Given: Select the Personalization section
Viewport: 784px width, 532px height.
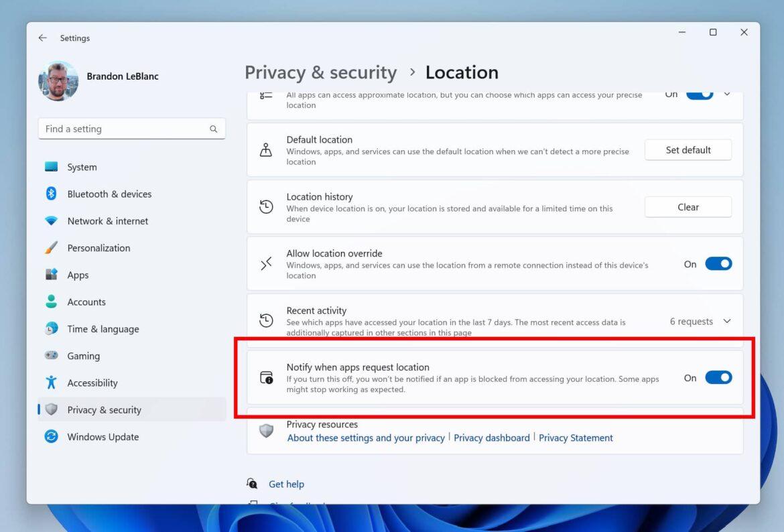Looking at the screenshot, I should [99, 248].
